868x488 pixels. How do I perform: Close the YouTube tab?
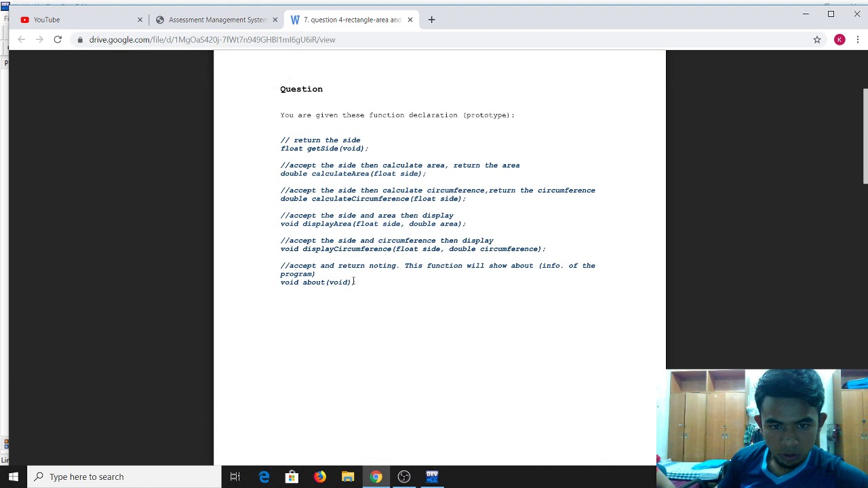tap(140, 20)
